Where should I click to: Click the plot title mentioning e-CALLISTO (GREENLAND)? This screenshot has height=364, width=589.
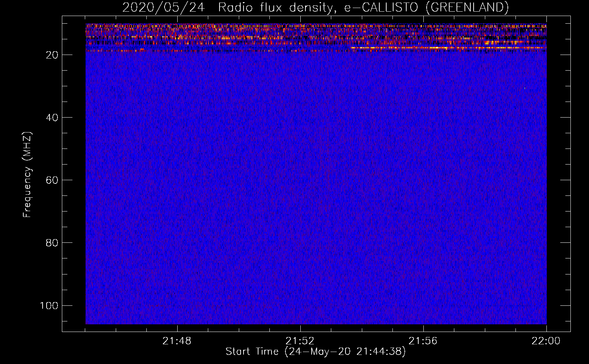tap(315, 7)
